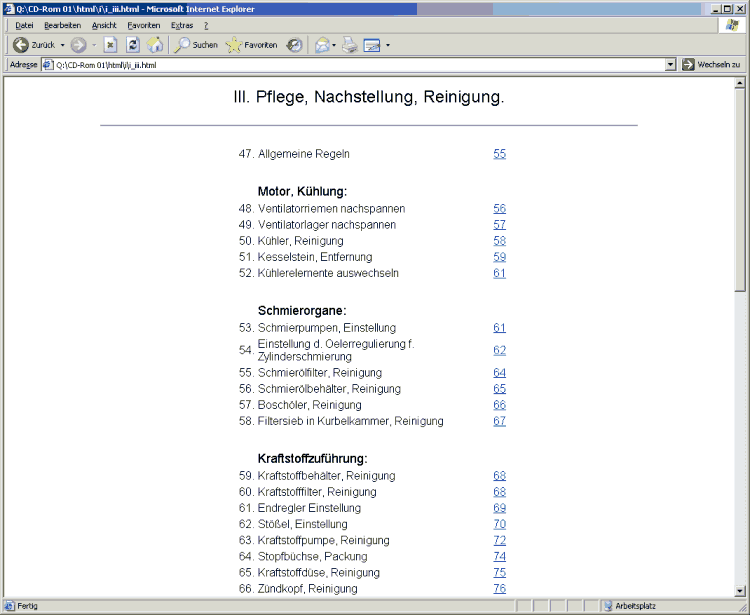Click the Internet Explorer title bar icon
Image resolution: width=750 pixels, height=615 pixels.
[9, 9]
